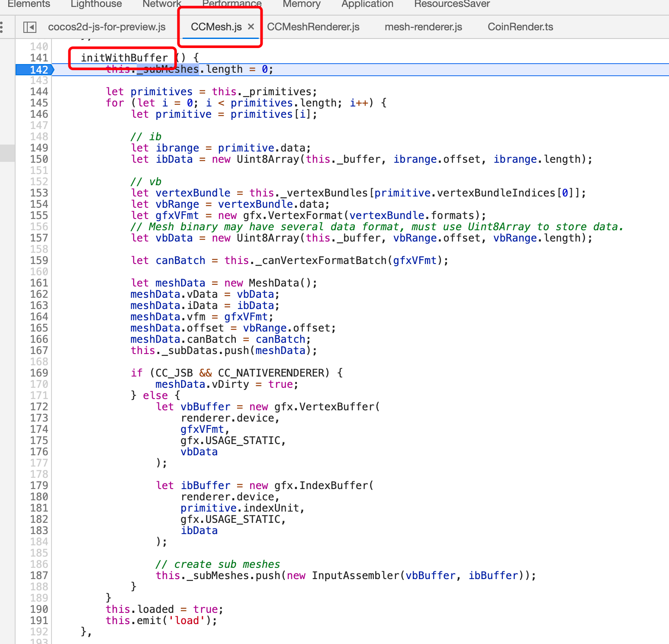Click 'ibData' variable declaration on line 150
Viewport: 669px width, 644px height.
(x=174, y=159)
